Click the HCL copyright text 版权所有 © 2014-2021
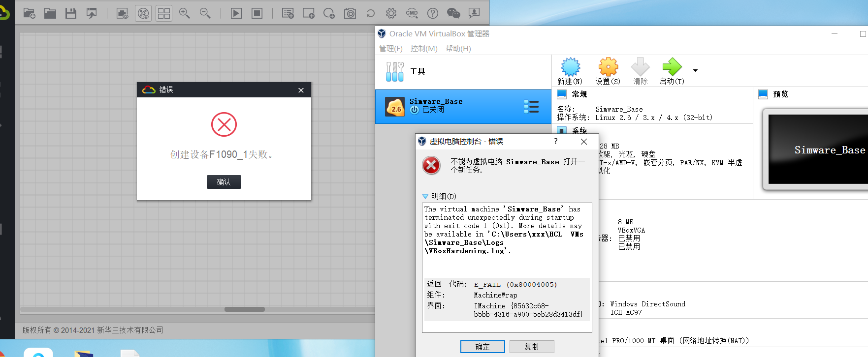The image size is (868, 357). [x=93, y=330]
